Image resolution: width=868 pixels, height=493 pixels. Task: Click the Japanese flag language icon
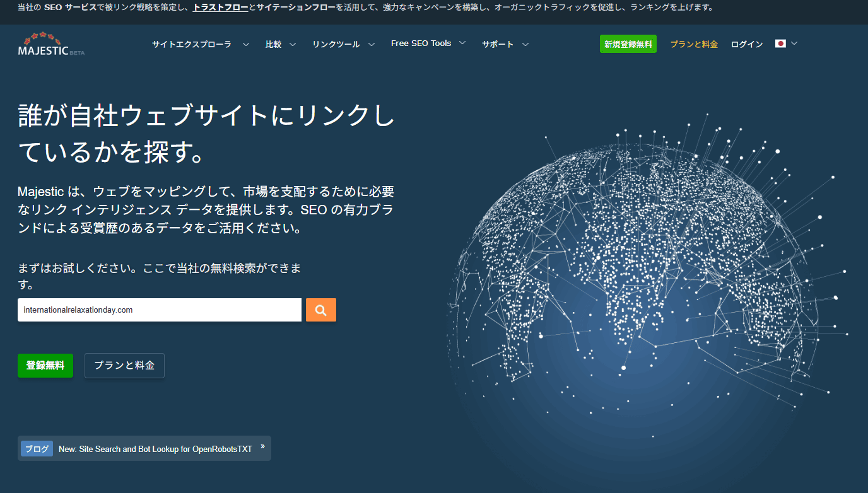(780, 43)
